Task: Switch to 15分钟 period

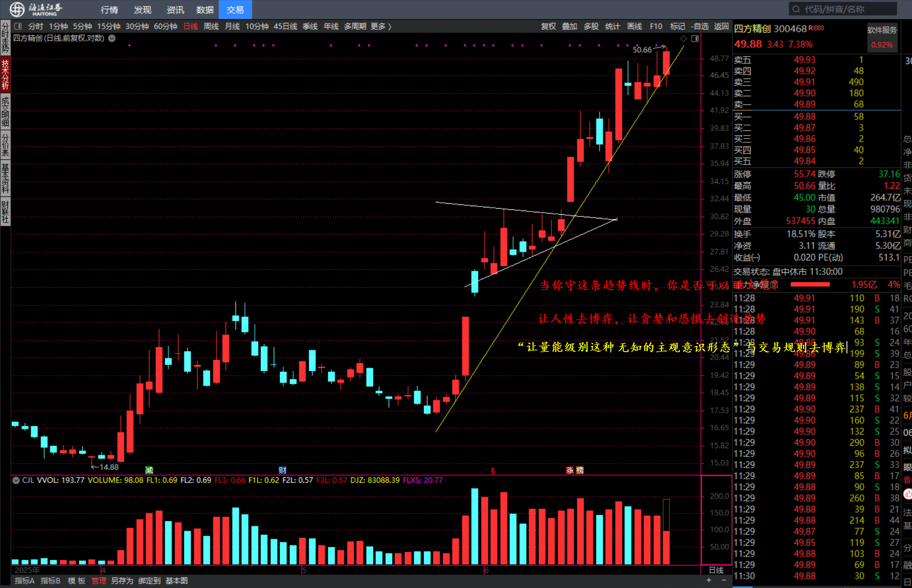Action: pos(109,26)
